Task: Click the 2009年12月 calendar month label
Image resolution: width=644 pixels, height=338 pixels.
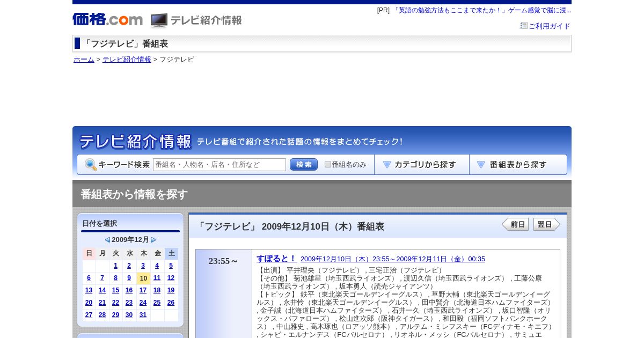Action: click(x=130, y=240)
